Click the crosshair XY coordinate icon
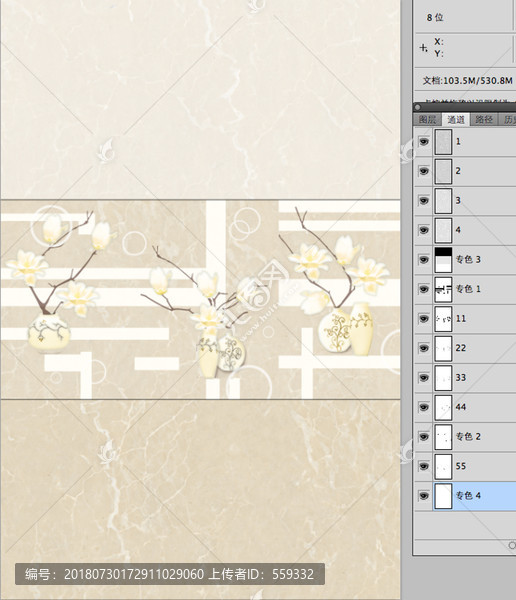This screenshot has height=600, width=516. [x=423, y=48]
